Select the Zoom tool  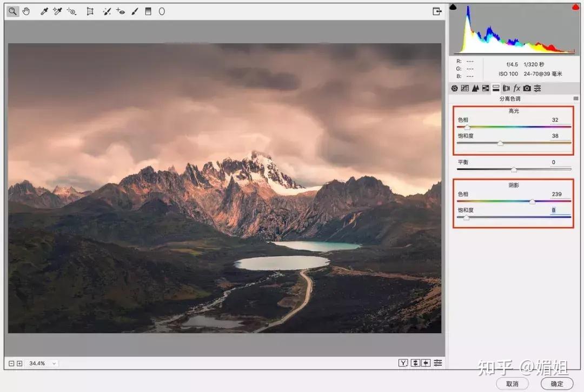tap(12, 11)
